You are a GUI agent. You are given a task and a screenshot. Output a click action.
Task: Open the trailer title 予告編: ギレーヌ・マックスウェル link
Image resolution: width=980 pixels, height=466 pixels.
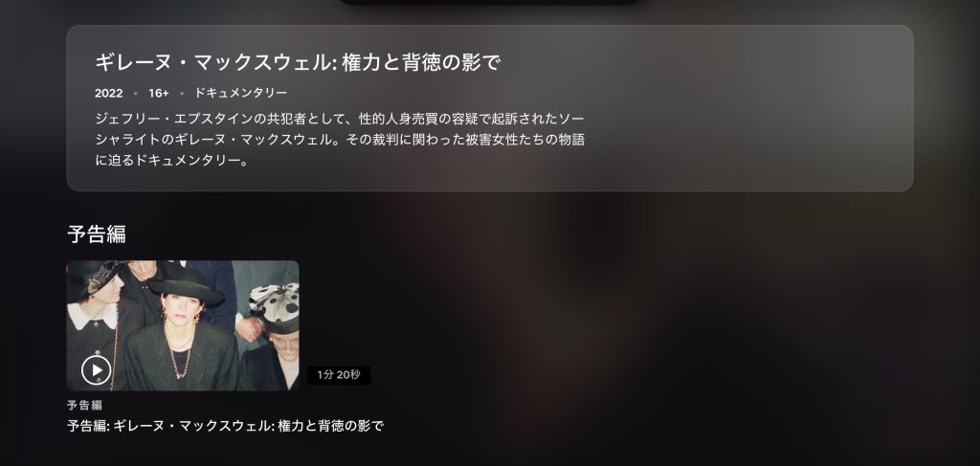(x=225, y=426)
